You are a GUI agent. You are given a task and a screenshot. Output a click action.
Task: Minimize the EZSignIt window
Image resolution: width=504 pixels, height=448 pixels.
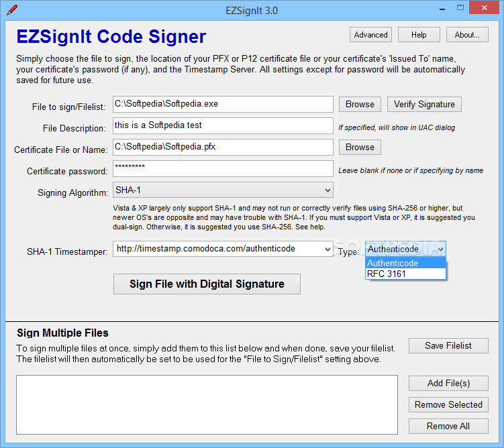coord(442,9)
